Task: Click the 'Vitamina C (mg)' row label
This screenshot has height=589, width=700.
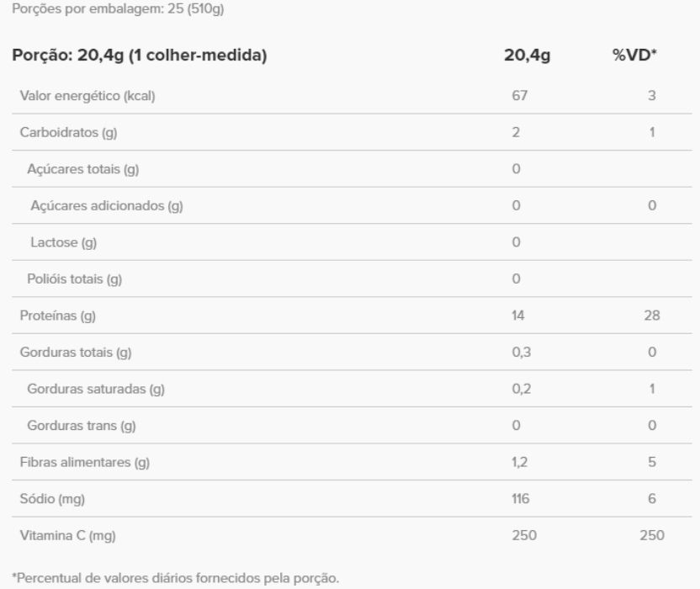Action: tap(67, 536)
